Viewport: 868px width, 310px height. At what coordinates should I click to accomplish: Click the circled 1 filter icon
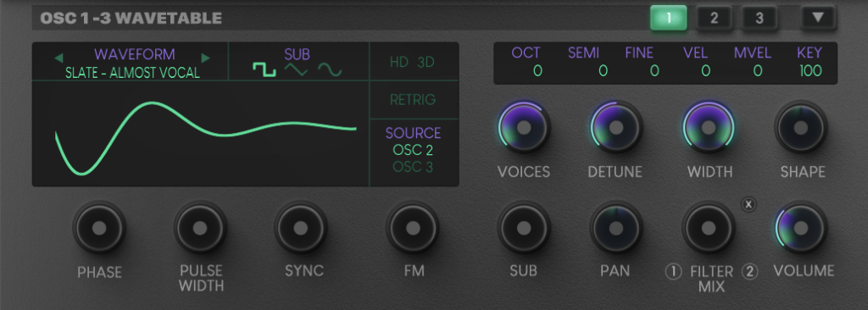pyautogui.click(x=673, y=272)
